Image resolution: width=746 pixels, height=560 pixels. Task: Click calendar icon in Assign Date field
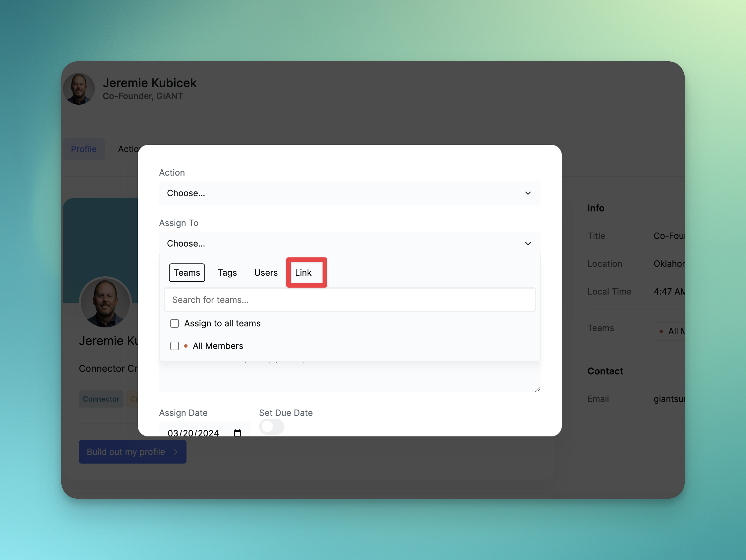click(238, 432)
